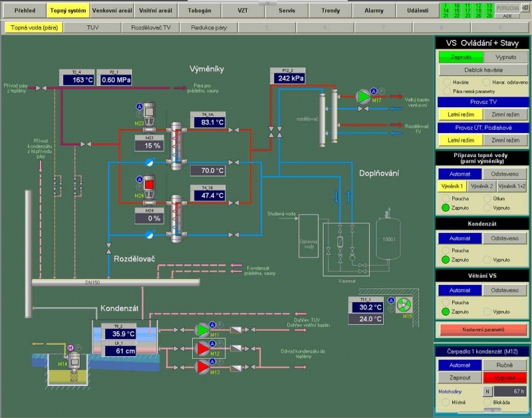Click the 70.0 °C setpoint field
532x418 pixels.
(207, 170)
